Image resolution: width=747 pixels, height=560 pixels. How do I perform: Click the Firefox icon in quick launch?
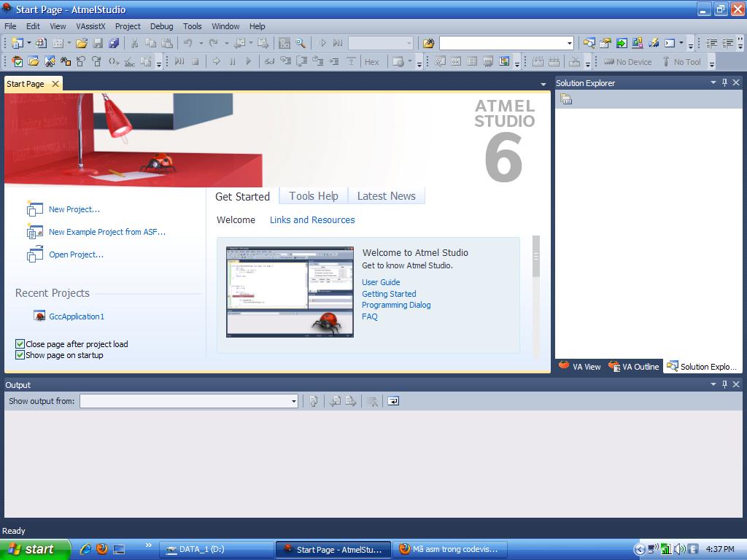[102, 549]
